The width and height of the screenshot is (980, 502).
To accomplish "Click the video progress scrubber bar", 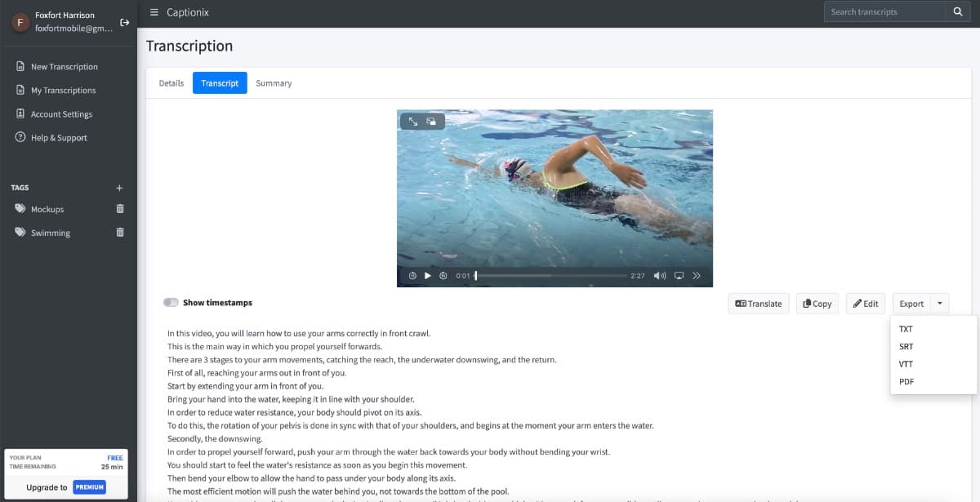I will 551,276.
